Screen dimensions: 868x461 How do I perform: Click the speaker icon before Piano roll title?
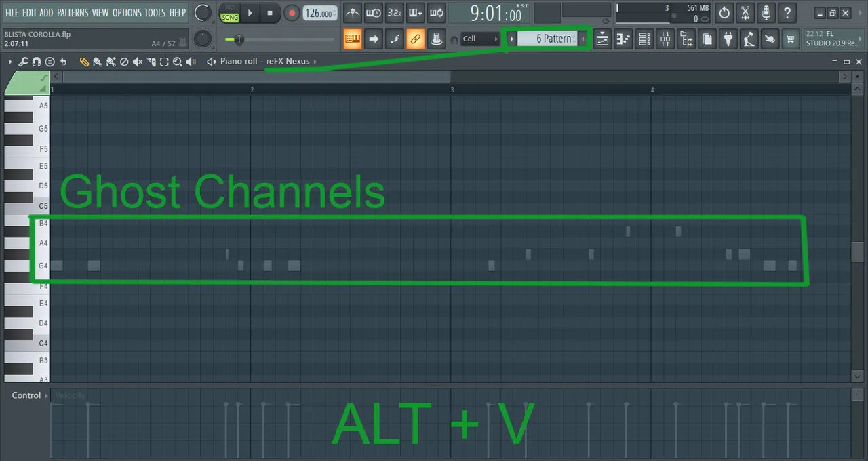(x=212, y=62)
